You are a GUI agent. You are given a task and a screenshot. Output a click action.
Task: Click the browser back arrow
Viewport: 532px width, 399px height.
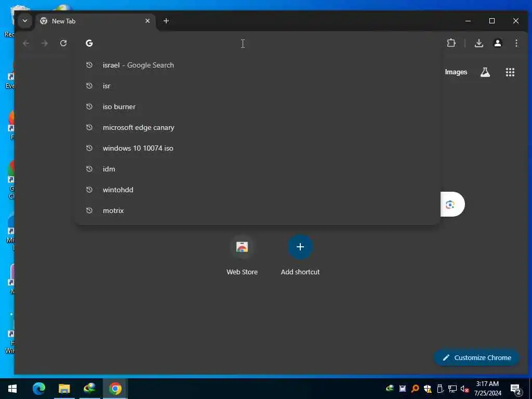[26, 43]
